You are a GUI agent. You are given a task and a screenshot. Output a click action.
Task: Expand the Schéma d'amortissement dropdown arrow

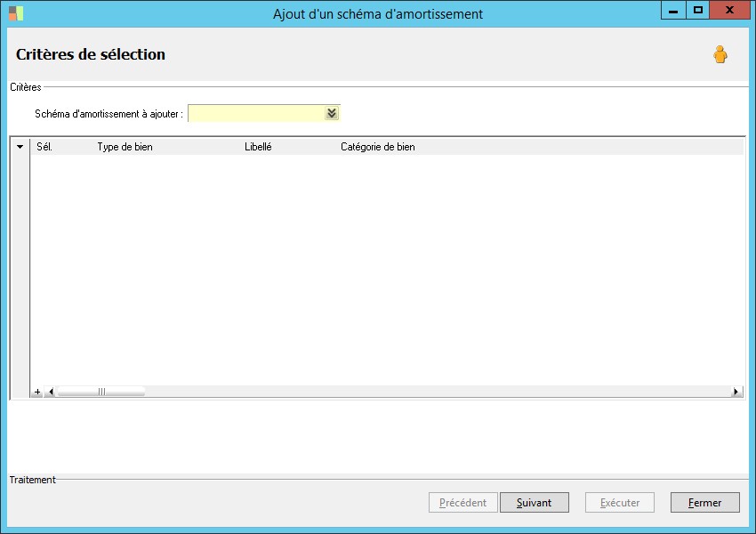[x=332, y=113]
